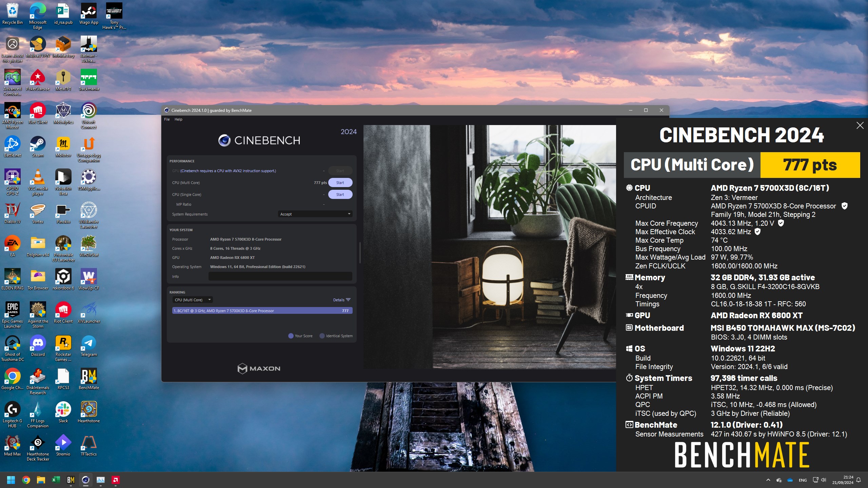This screenshot has height=488, width=868.
Task: Open Battle.net desktop shortcut
Action: tap(13, 147)
